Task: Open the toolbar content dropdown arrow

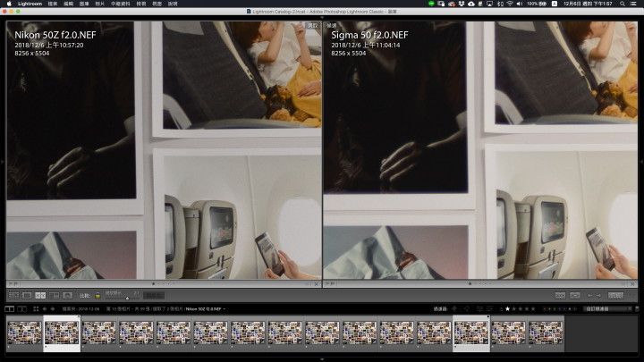Action: 632,296
